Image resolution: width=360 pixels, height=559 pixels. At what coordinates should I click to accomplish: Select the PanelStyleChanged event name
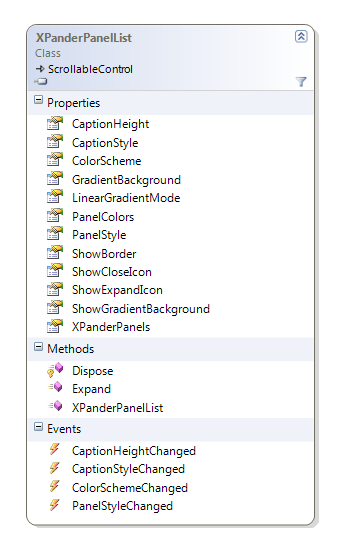(x=122, y=506)
